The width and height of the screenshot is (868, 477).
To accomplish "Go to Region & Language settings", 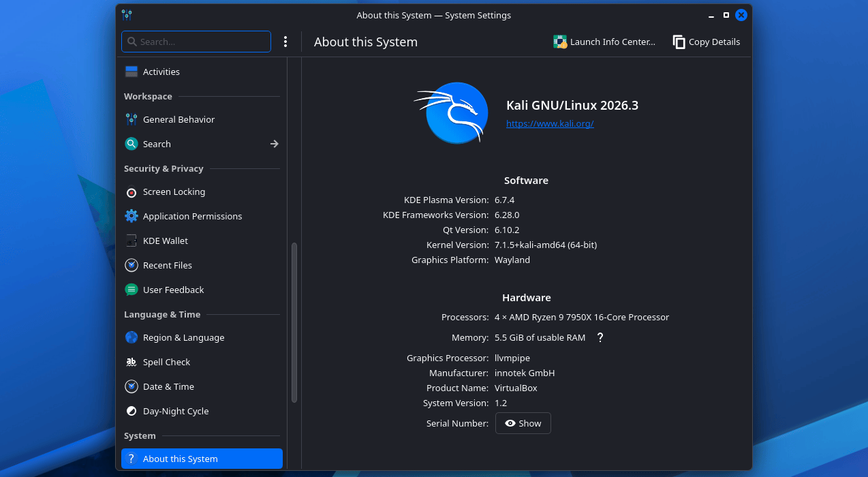I will pos(202,337).
